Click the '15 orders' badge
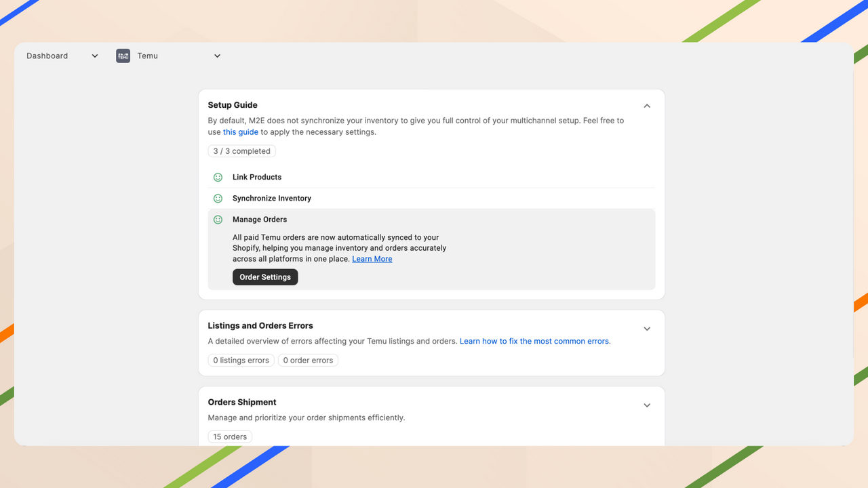Screen dimensions: 868x488 [x=230, y=437]
